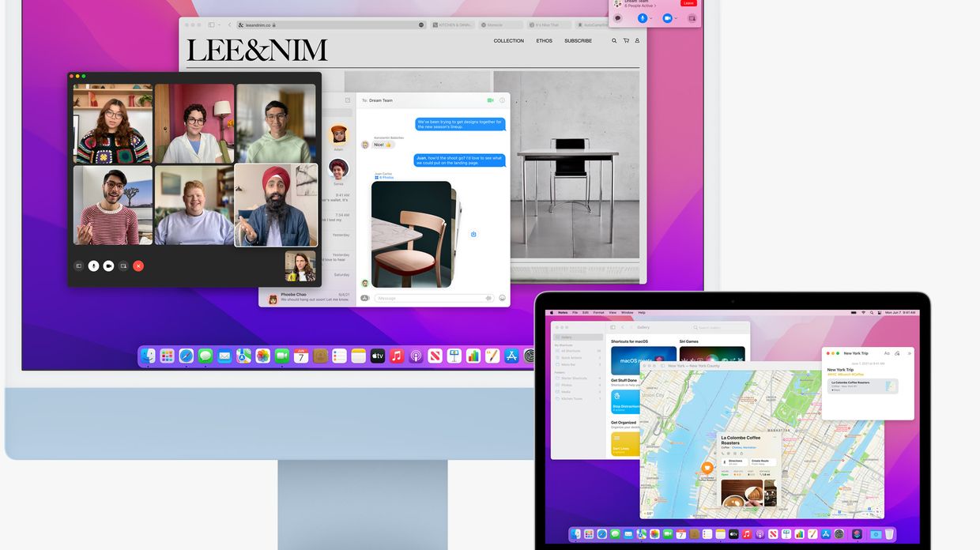This screenshot has height=550, width=980.
Task: Open Launchpad on the iMac dock
Action: (167, 356)
